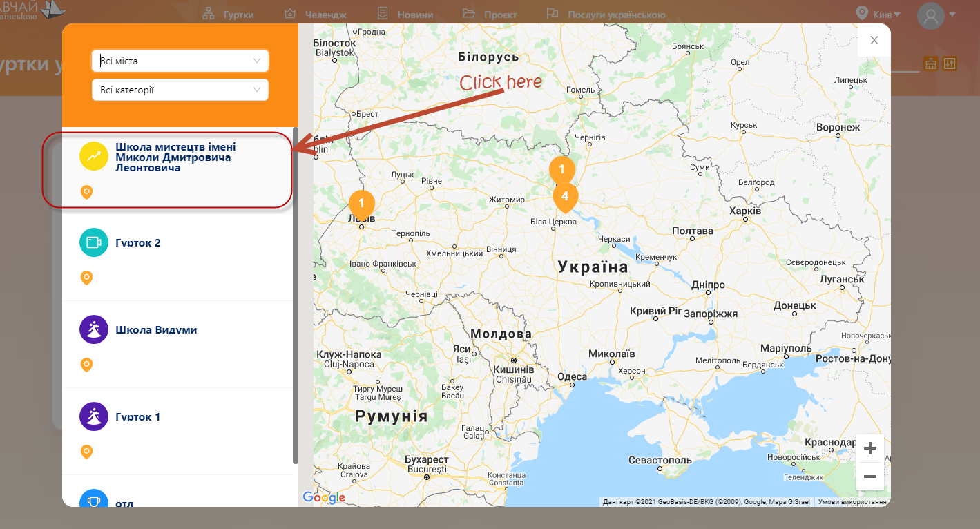This screenshot has height=529, width=980.
Task: Click the map view icon in page header
Action: 930,64
